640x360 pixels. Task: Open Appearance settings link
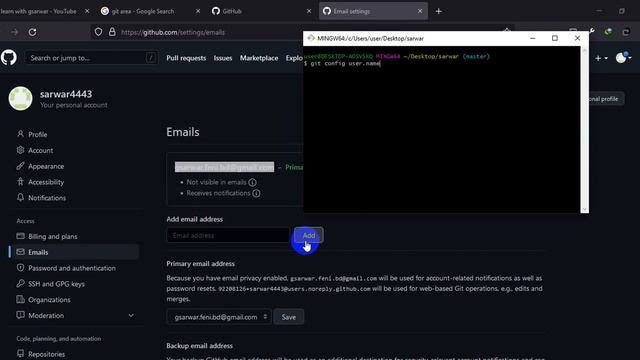[46, 166]
